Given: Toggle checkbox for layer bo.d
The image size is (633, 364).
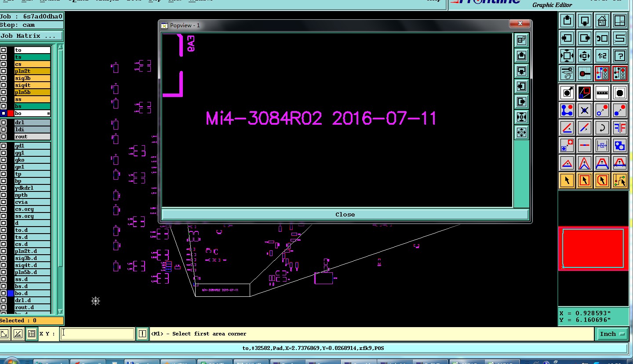Looking at the screenshot, I should [x=4, y=293].
